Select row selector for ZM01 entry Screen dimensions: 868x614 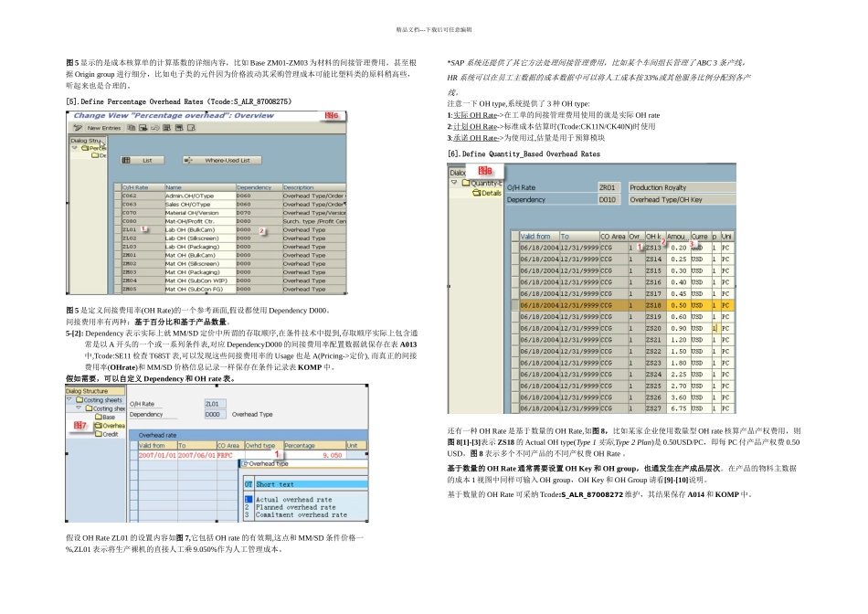tap(117, 255)
